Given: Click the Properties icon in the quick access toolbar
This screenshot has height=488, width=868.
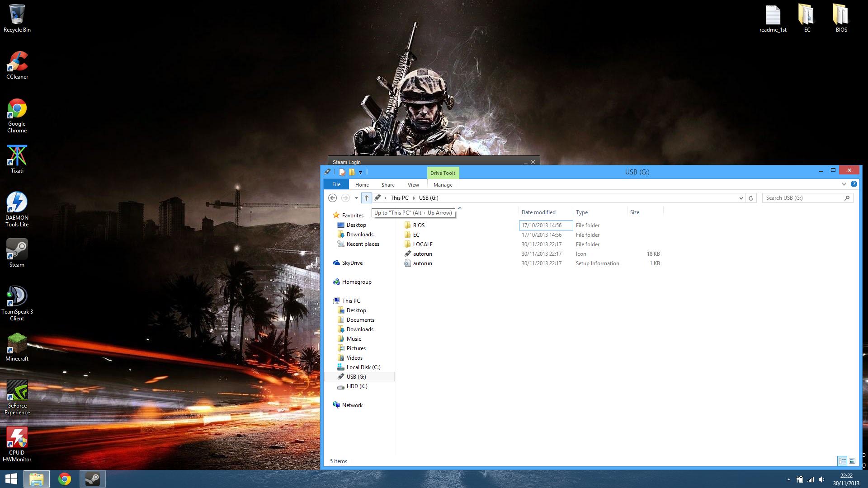Looking at the screenshot, I should 342,172.
